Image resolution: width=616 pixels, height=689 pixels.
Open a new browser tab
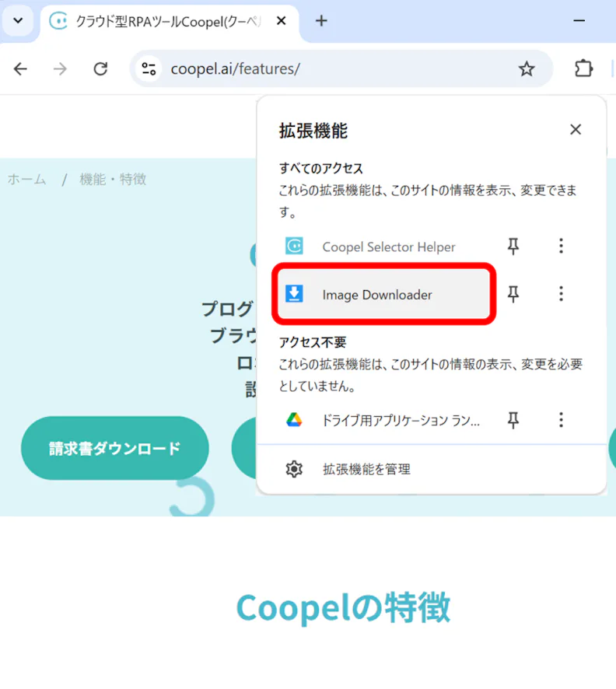point(321,21)
